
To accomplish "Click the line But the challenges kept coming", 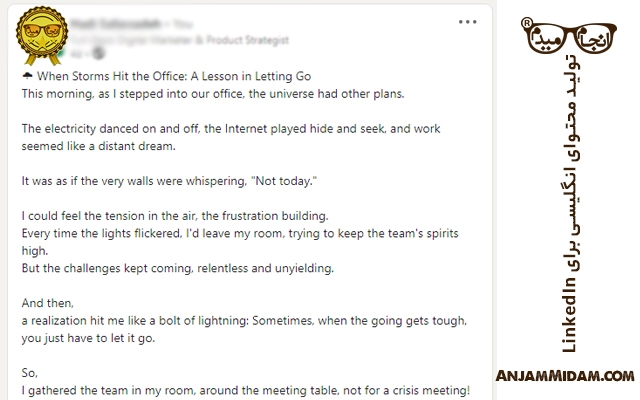I will point(178,268).
